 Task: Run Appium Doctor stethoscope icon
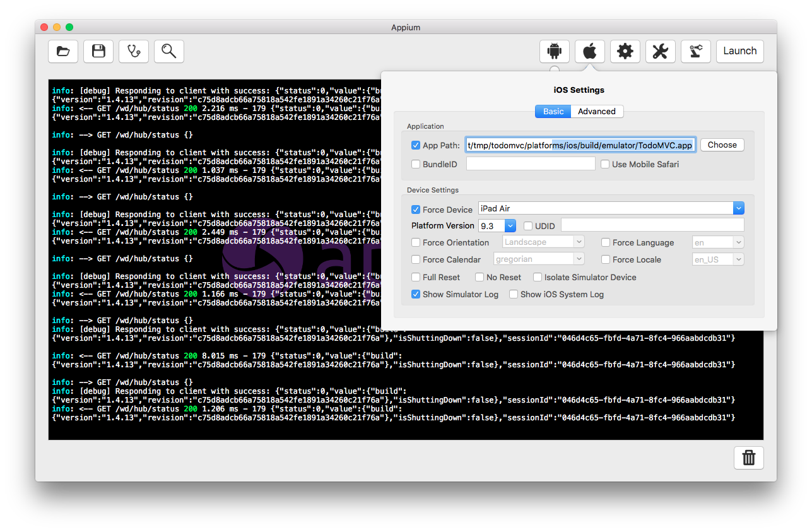click(x=134, y=51)
